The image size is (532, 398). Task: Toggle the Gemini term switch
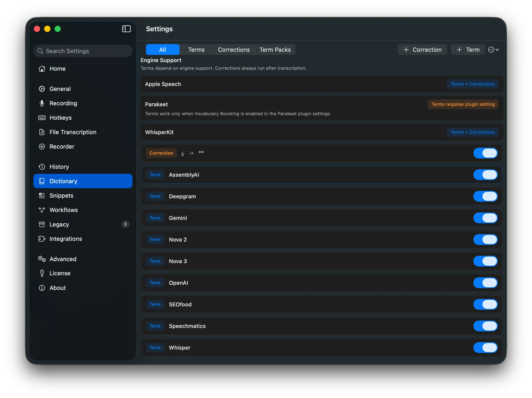[x=485, y=218]
